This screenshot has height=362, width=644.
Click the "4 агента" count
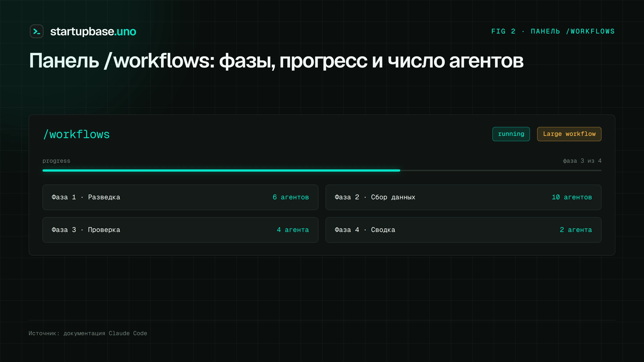(x=293, y=230)
